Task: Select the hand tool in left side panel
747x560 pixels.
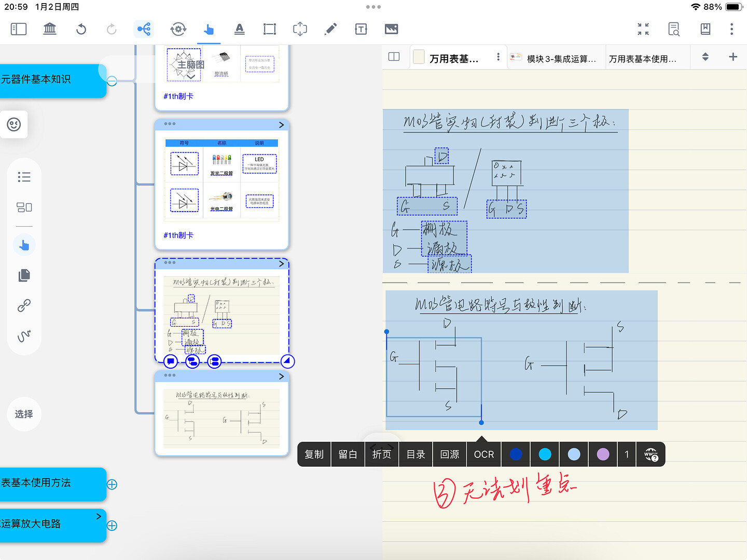Action: coord(24,245)
